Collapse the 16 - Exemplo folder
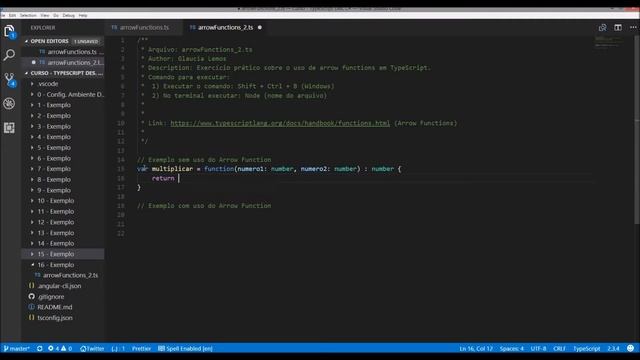 [x=63, y=264]
